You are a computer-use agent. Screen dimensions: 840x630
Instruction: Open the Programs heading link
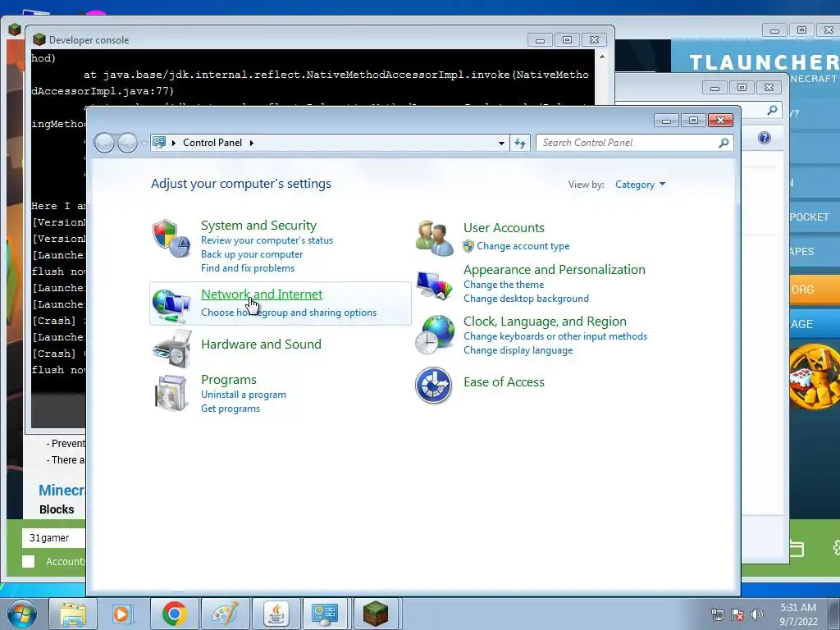pyautogui.click(x=229, y=379)
